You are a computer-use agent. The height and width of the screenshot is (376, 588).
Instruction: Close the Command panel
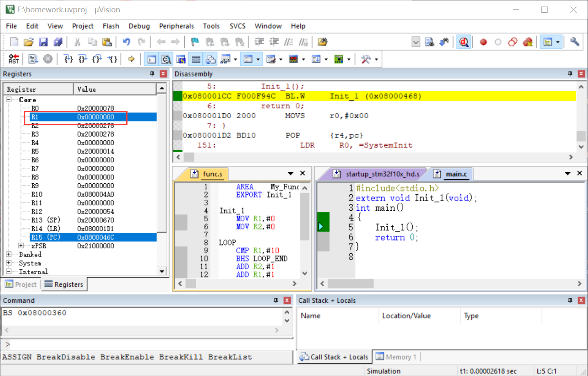click(x=287, y=300)
